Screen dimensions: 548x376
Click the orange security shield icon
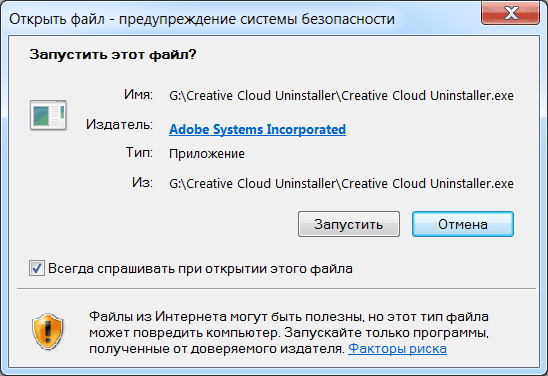click(x=48, y=331)
